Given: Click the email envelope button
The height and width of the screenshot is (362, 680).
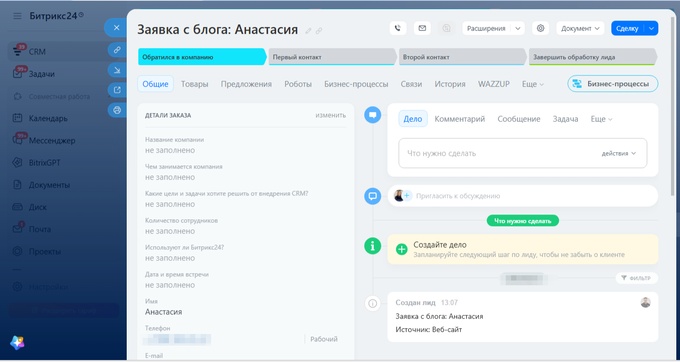Looking at the screenshot, I should [422, 28].
